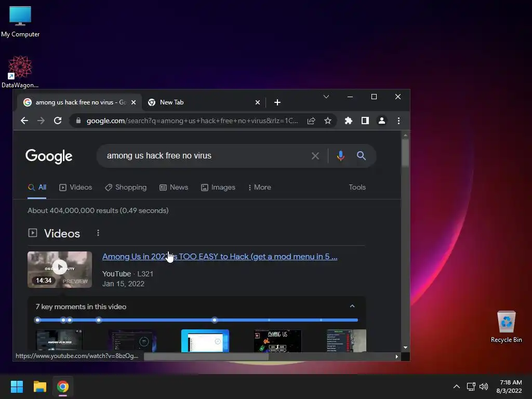The image size is (532, 399).
Task: Select the among us hack search tab
Action: pos(79,102)
